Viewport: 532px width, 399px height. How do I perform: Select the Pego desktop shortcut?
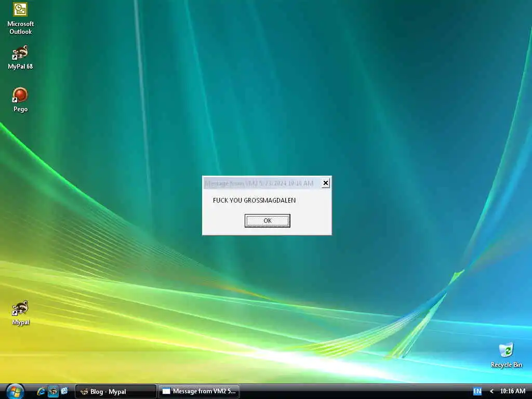(20, 100)
